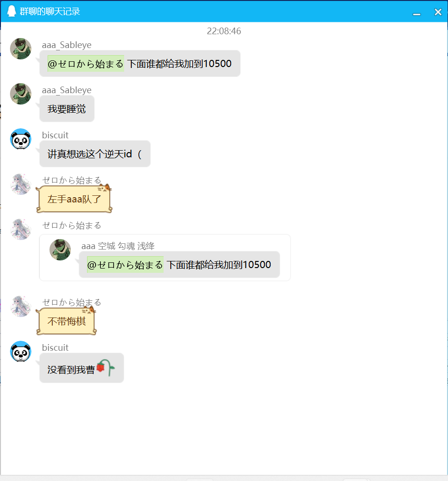Select the 我要睡觉 message bubble
448x481 pixels.
click(67, 108)
